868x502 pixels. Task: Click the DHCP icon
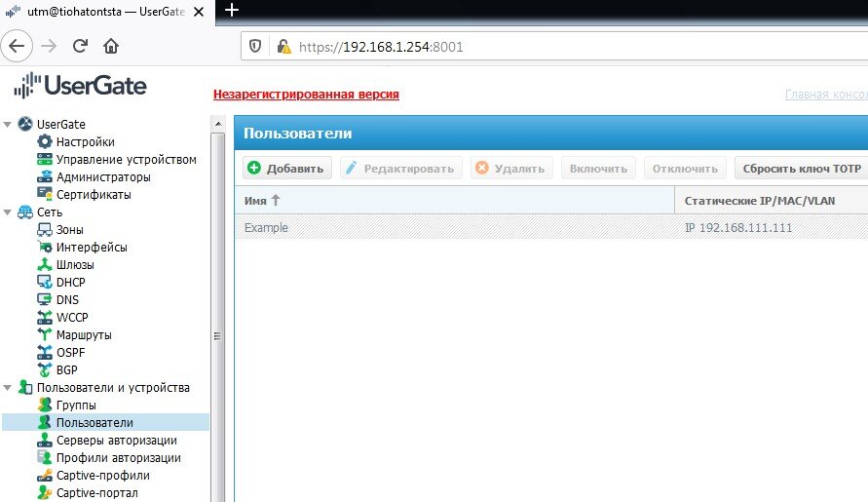point(44,283)
